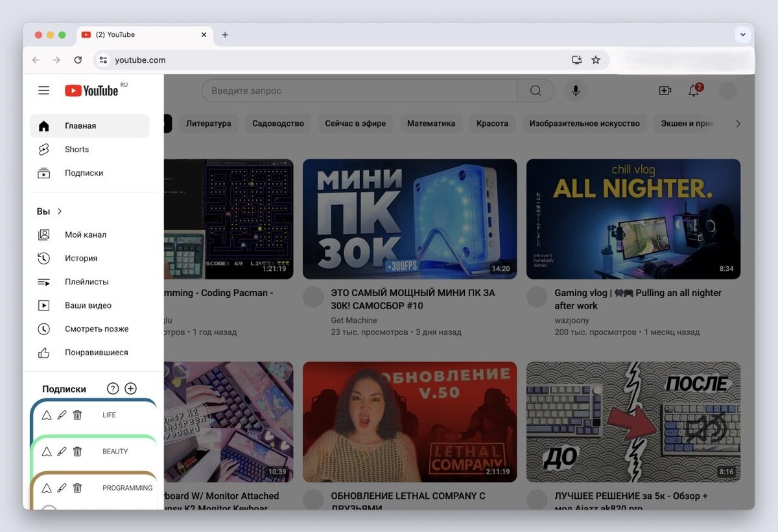Open site info icon beside youtube.com
This screenshot has width=778, height=532.
pos(102,60)
